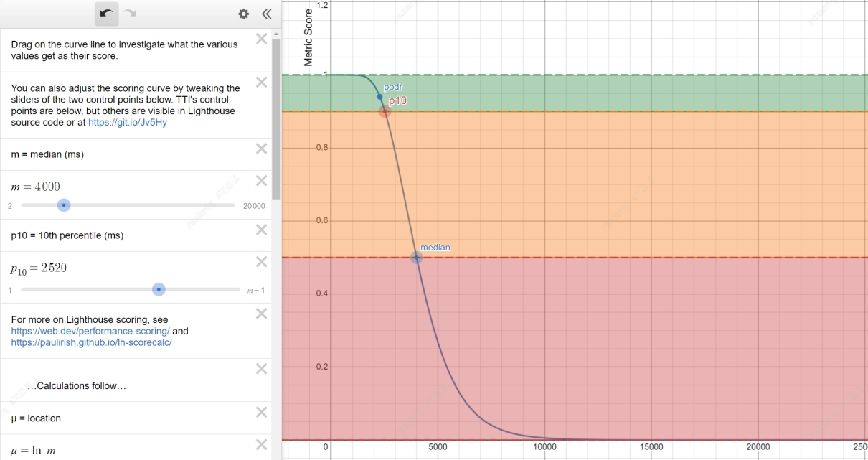Screen dimensions: 868x460
Task: Click the podr point on the curve
Action: (x=380, y=96)
